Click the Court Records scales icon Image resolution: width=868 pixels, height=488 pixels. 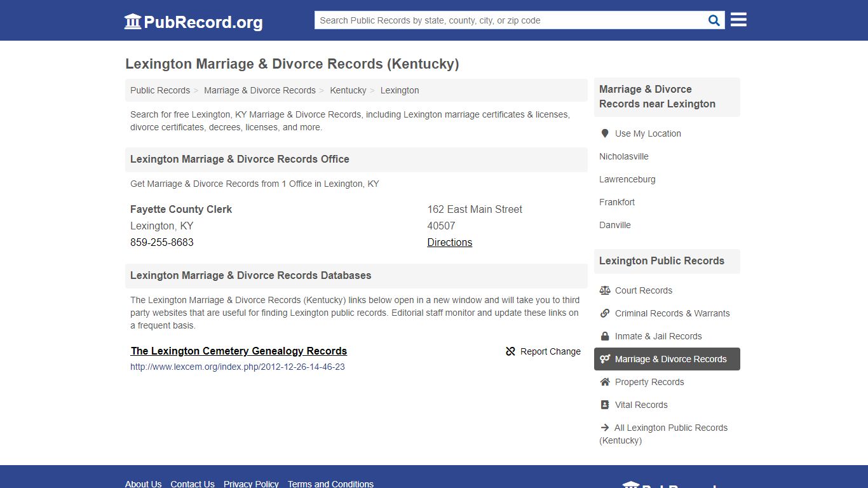(x=604, y=290)
